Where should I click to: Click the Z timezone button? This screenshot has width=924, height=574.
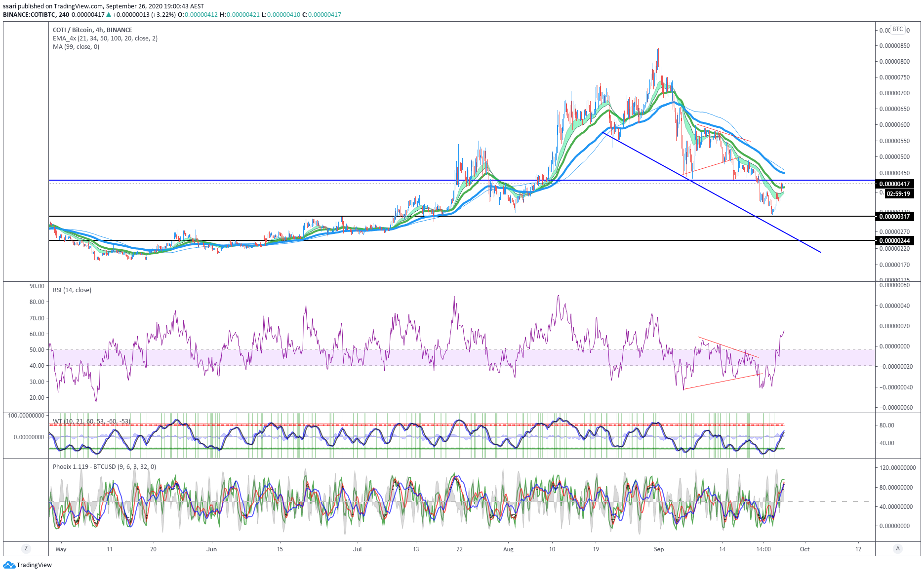click(26, 548)
